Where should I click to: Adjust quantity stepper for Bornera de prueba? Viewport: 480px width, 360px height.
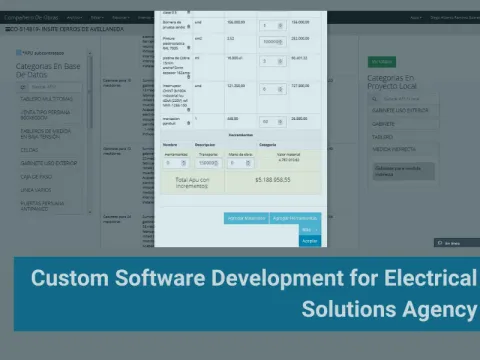(x=280, y=26)
